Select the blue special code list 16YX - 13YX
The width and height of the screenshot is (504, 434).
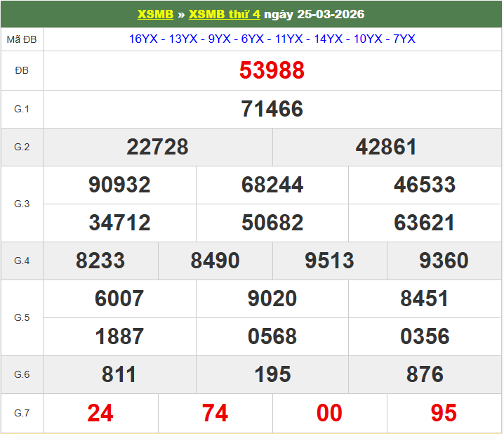[272, 39]
